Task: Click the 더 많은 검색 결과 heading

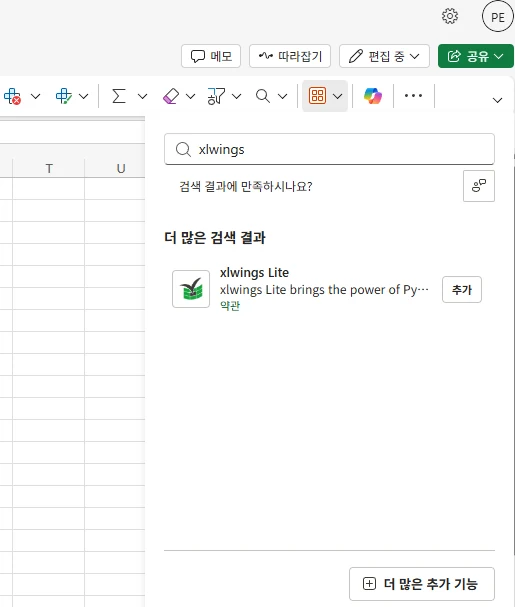Action: pyautogui.click(x=215, y=237)
